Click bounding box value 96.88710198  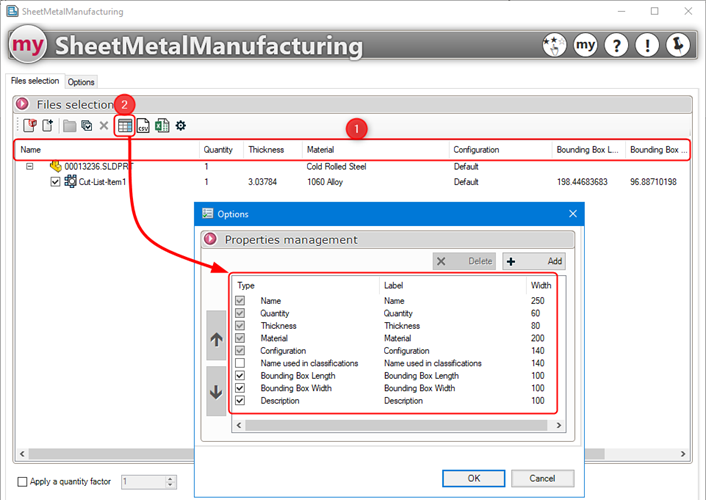pos(653,182)
